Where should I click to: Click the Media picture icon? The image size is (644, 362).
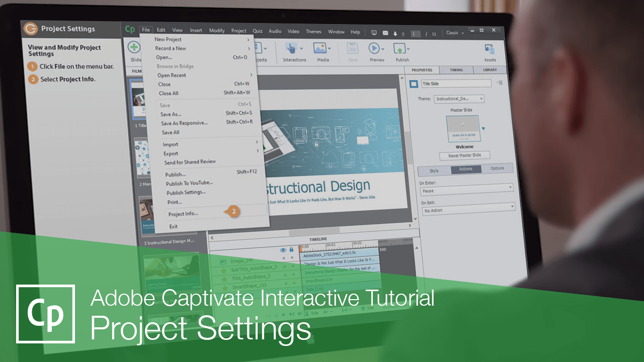[320, 48]
